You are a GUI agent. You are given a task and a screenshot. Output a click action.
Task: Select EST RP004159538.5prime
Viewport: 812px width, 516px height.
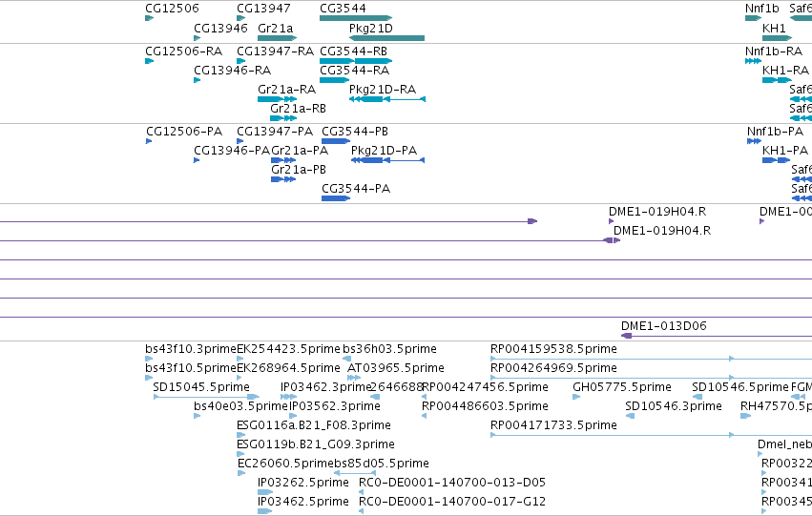tap(651, 359)
